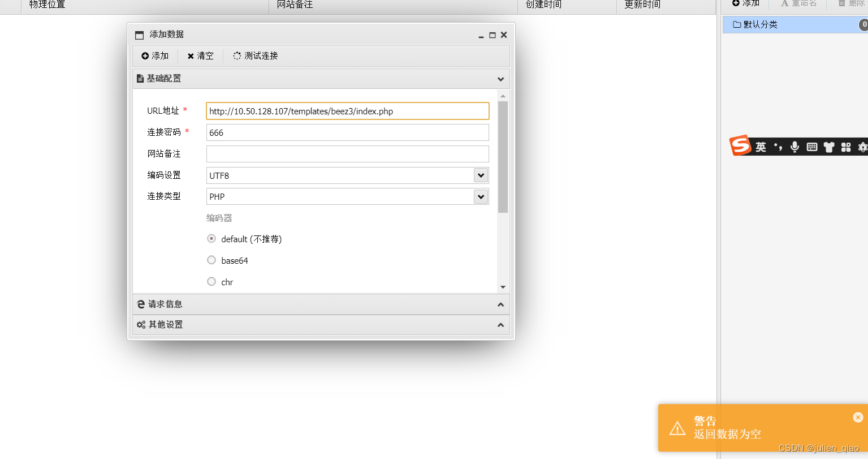The width and height of the screenshot is (868, 459).
Task: Close the 添加数据 dialog
Action: coord(504,35)
